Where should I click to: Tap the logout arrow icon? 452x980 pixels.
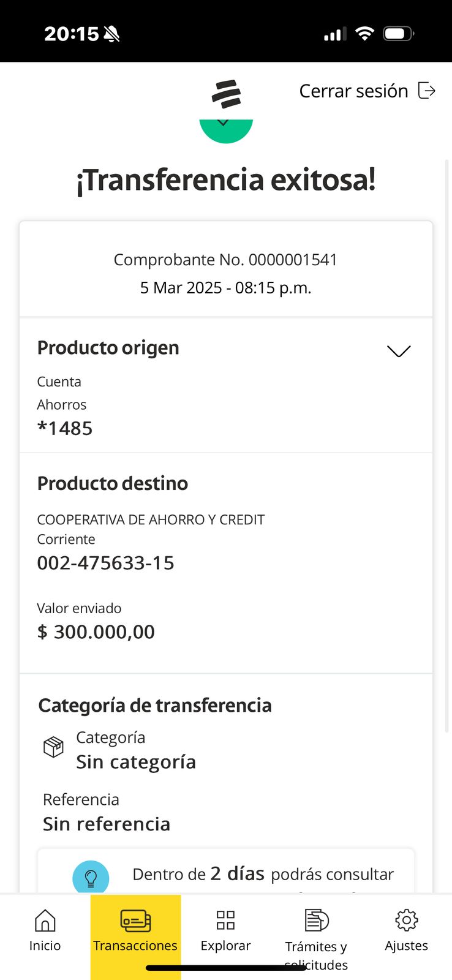(426, 91)
